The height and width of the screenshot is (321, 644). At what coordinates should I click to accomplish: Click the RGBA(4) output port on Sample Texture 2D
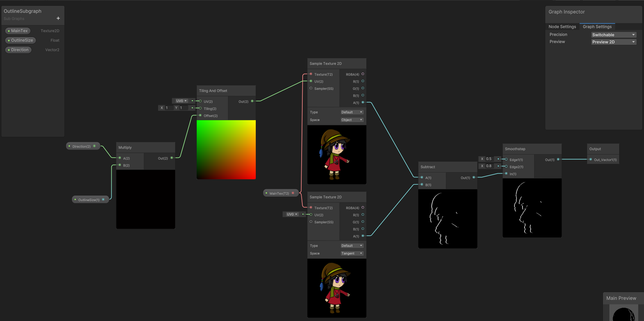(362, 74)
